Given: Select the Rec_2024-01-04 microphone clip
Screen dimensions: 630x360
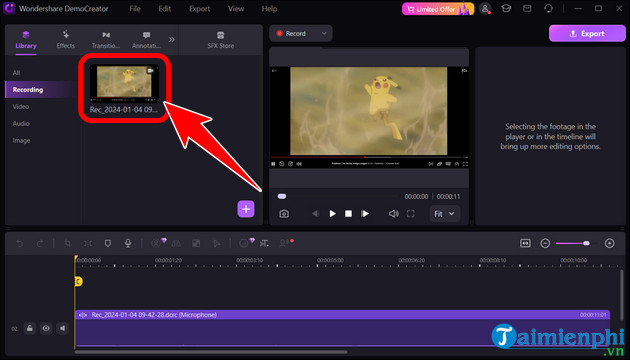Looking at the screenshot, I should point(342,327).
